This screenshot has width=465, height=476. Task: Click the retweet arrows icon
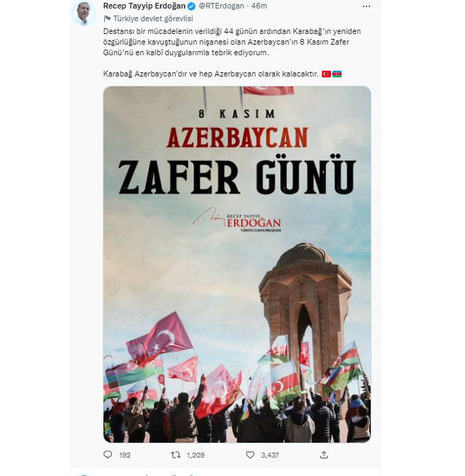coord(176,455)
